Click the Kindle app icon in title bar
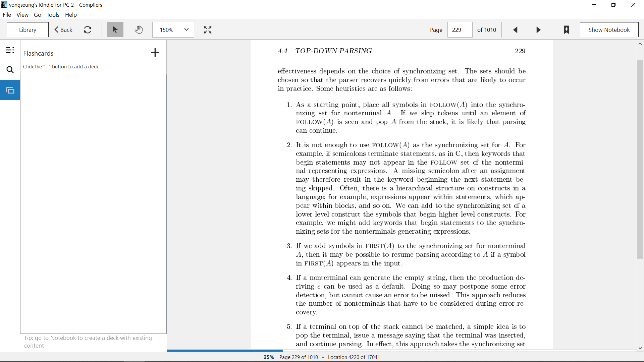This screenshot has width=644, height=362. pos(4,5)
